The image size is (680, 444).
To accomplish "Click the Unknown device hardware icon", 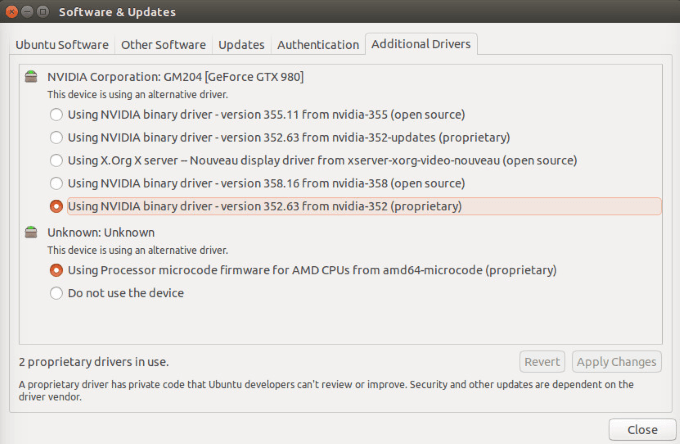I will click(x=30, y=232).
